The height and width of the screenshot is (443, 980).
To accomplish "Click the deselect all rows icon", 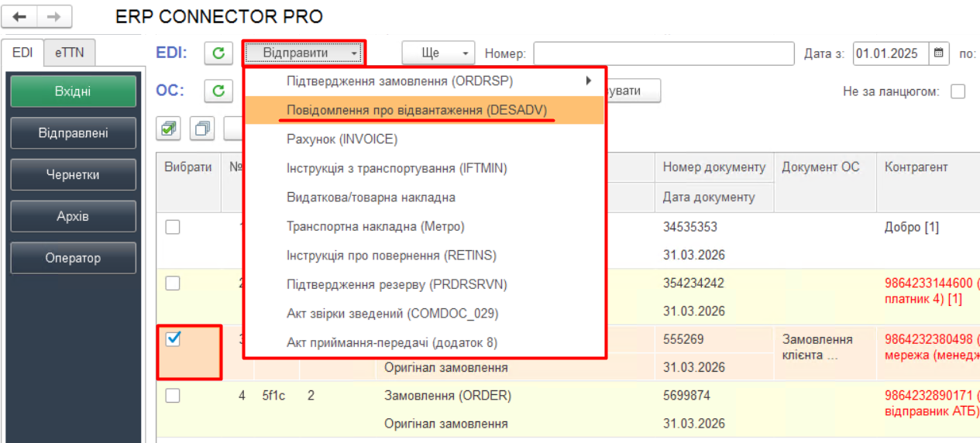I will pyautogui.click(x=203, y=128).
